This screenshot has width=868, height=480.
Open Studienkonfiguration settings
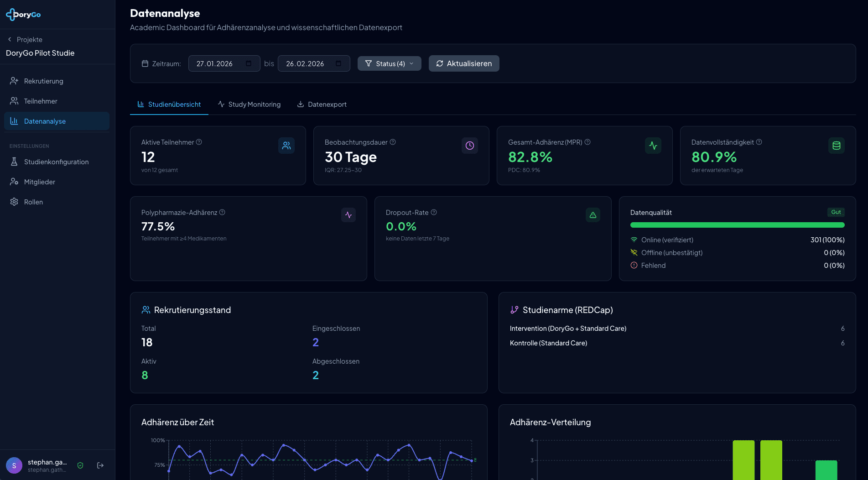56,162
